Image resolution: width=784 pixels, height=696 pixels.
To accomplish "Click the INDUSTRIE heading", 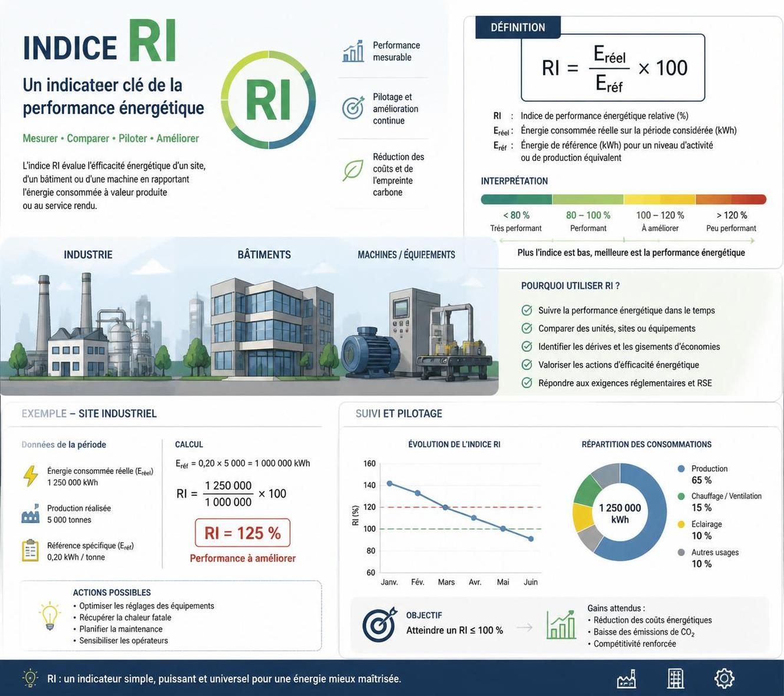I will tap(88, 255).
